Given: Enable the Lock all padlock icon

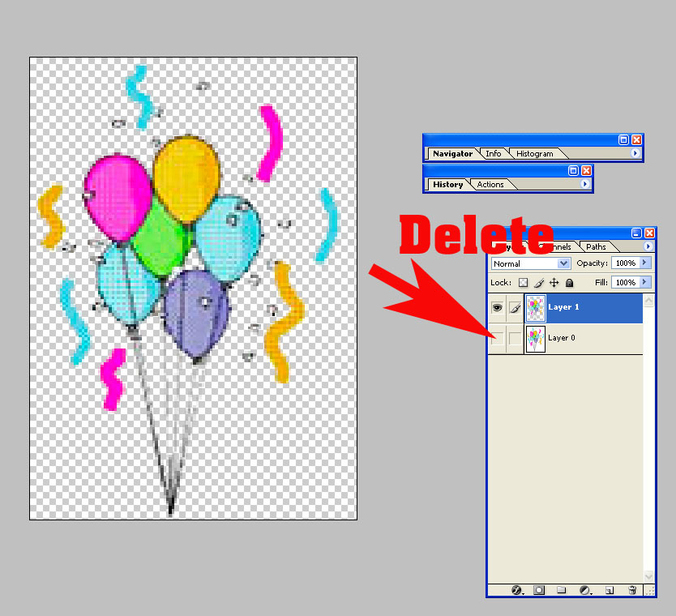Looking at the screenshot, I should tap(569, 283).
